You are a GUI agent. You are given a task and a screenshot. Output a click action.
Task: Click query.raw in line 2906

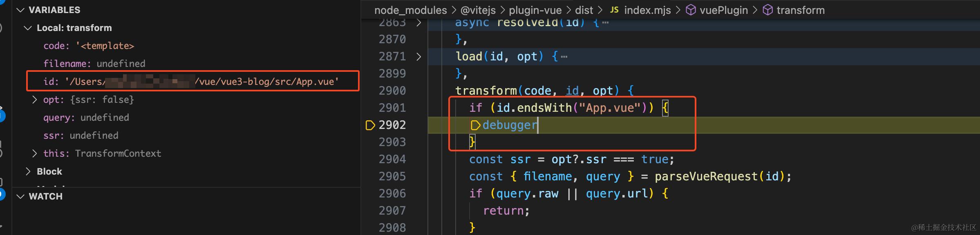(x=527, y=193)
